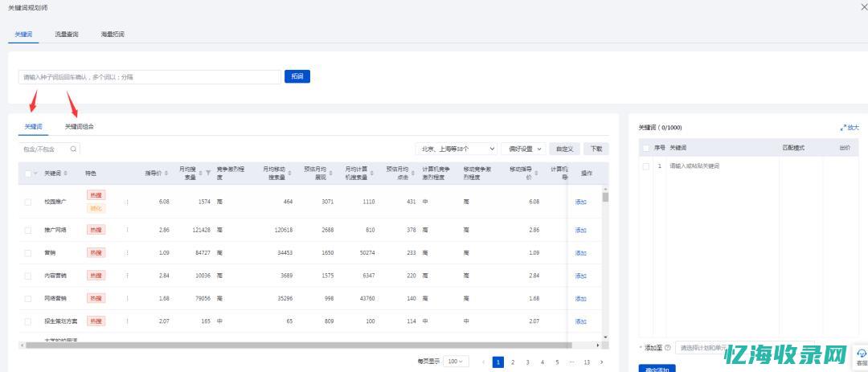Open the small arrow beside header select-all checkbox
The image size is (868, 372).
click(36, 174)
